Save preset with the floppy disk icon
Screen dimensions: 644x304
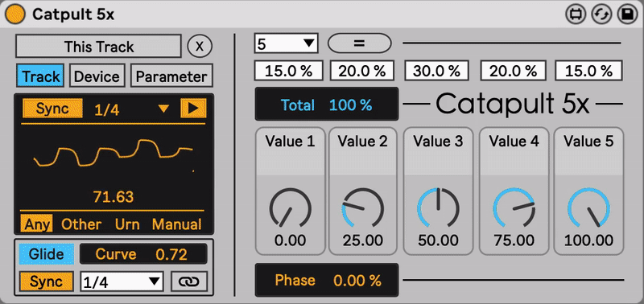tap(627, 14)
